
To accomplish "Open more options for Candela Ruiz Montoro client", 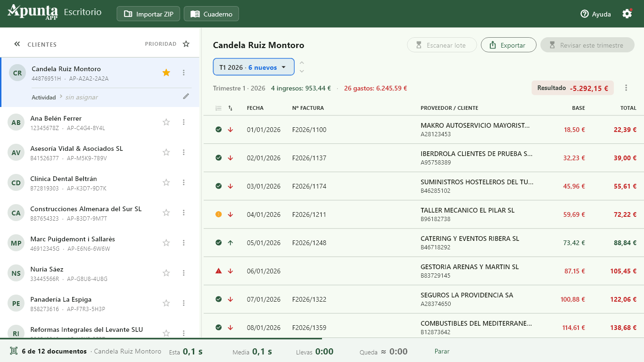I will pyautogui.click(x=184, y=73).
